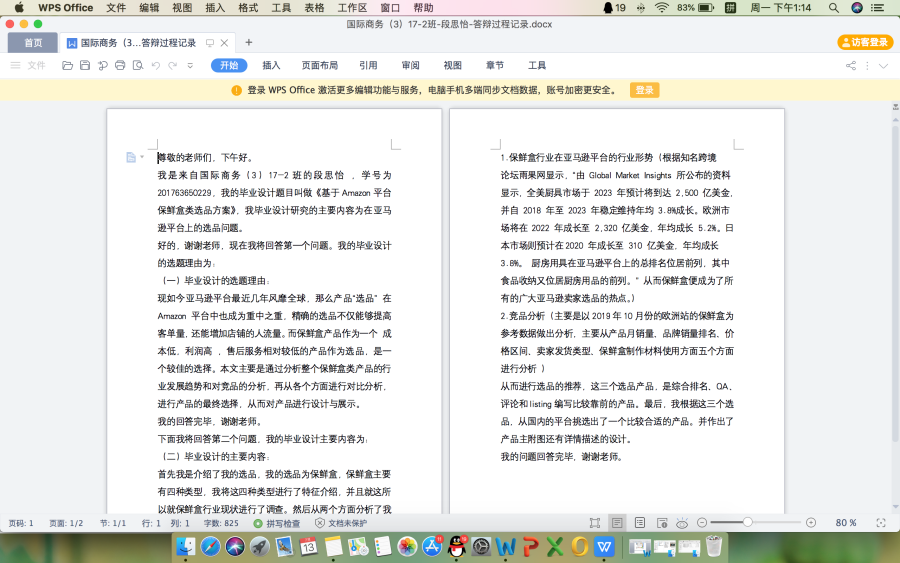Save the document with the floppy icon
The height and width of the screenshot is (563, 900).
[x=85, y=65]
